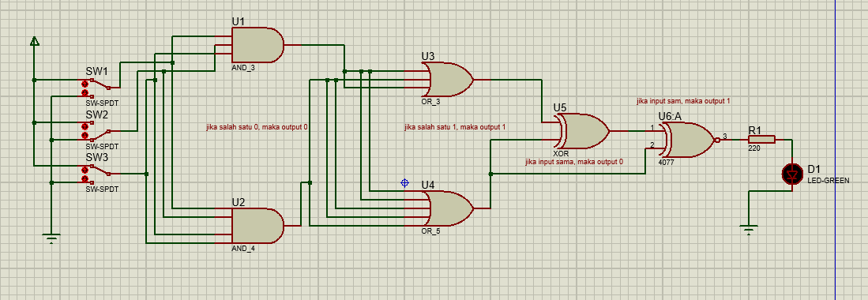Click the "U4" reference label

tap(428, 184)
